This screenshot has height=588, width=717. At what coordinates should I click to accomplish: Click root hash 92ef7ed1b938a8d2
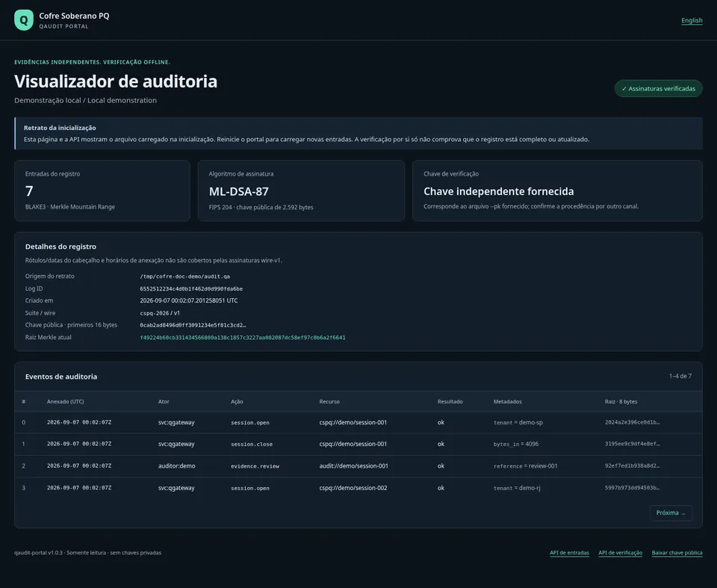(632, 465)
